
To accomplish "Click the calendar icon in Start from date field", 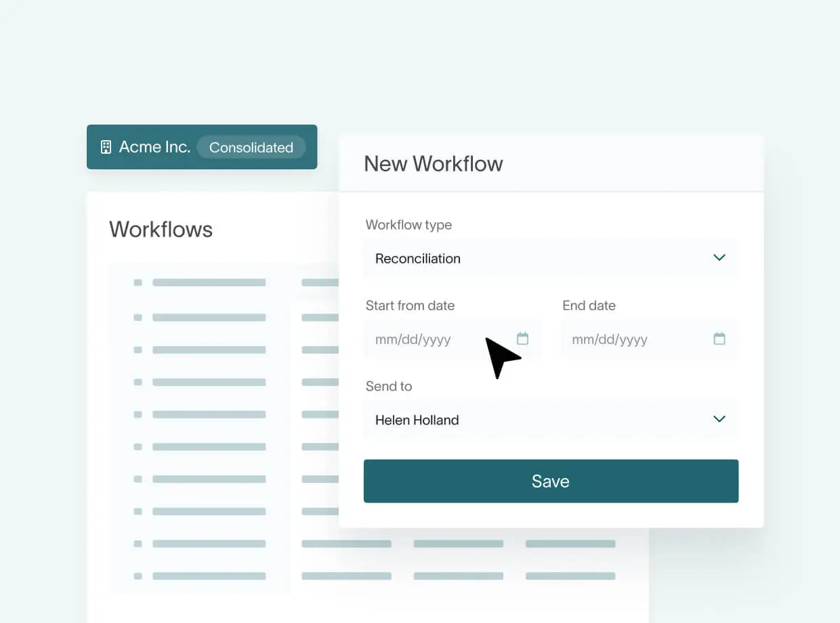I will (x=522, y=338).
